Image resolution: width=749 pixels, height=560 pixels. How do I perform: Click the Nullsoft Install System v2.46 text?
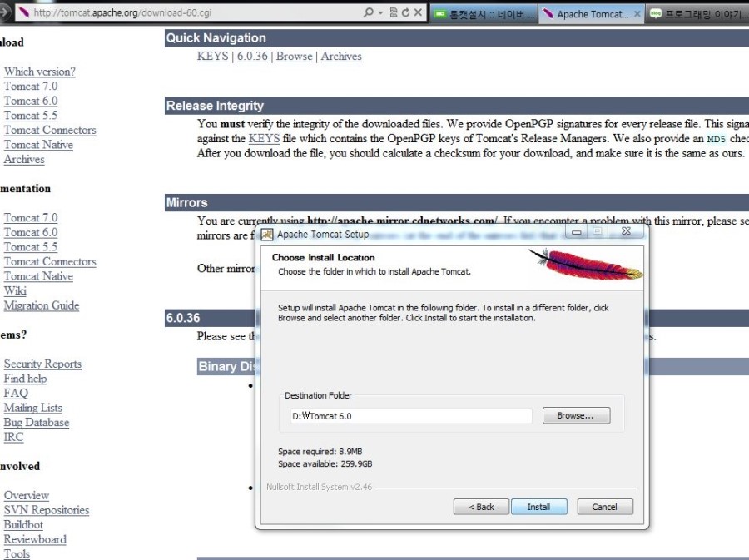click(x=319, y=487)
